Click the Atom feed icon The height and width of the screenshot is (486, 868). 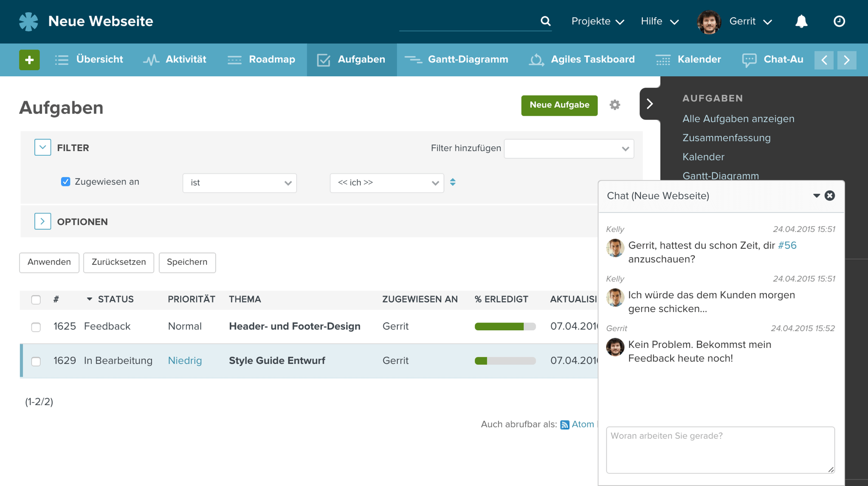pyautogui.click(x=566, y=424)
